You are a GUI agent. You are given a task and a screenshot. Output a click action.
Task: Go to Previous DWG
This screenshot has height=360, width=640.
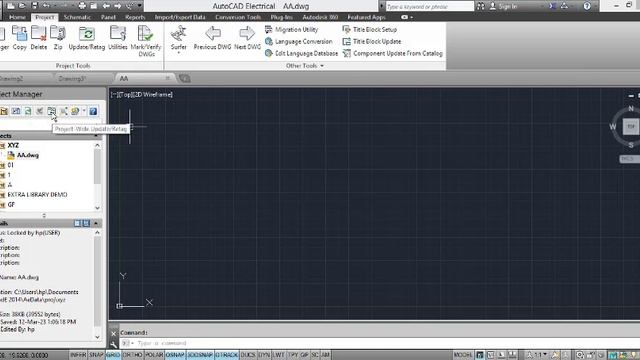(212, 38)
